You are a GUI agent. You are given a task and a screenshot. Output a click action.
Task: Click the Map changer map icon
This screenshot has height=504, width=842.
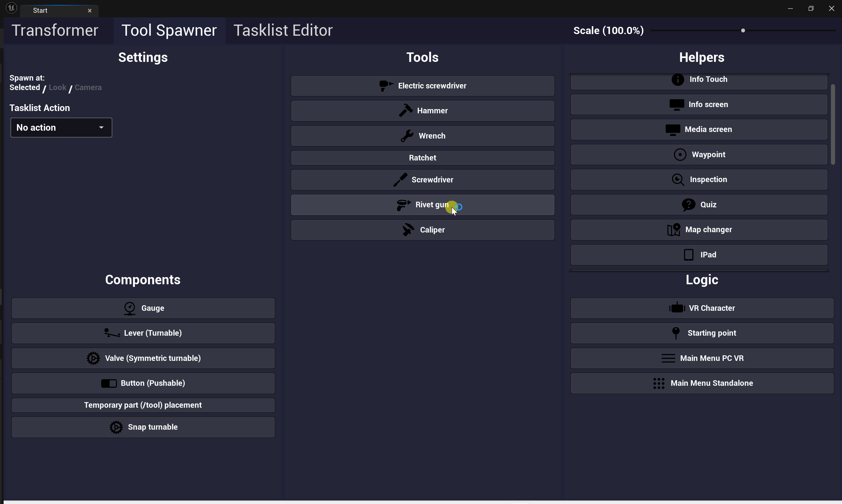pyautogui.click(x=674, y=230)
